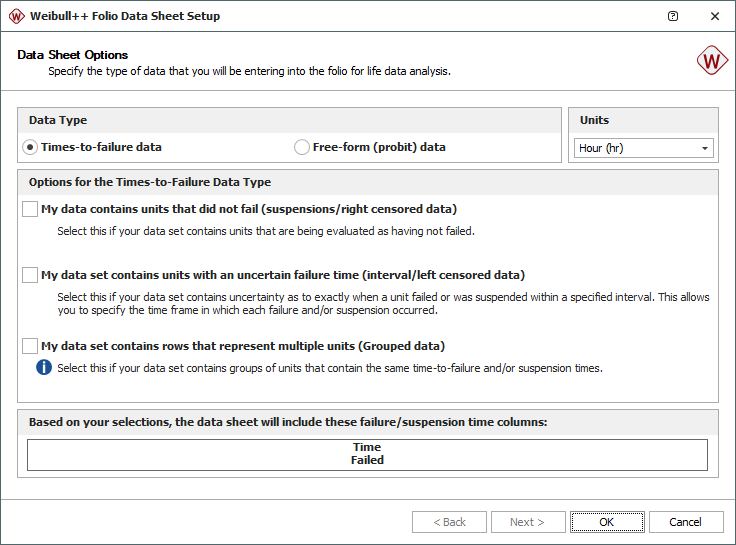Screen dimensions: 736x545
Task: Click the Next navigation button
Action: 527,522
